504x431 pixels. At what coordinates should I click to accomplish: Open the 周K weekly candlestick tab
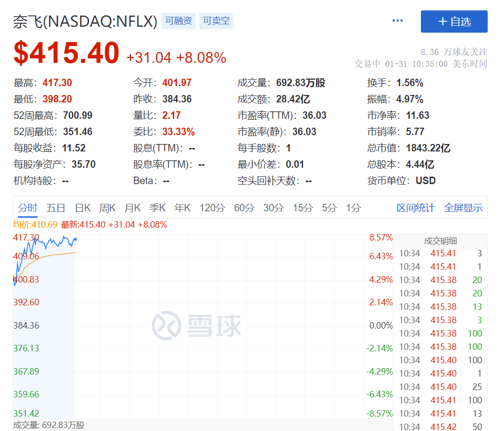click(107, 208)
